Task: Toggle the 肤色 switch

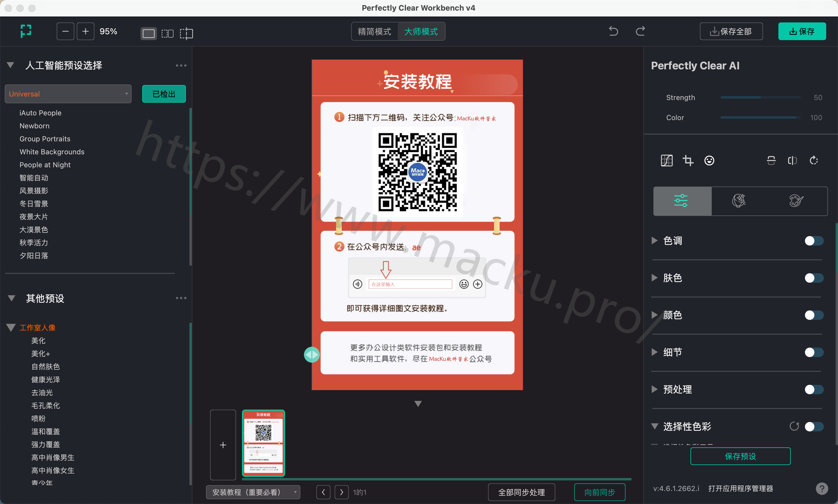Action: coord(814,278)
